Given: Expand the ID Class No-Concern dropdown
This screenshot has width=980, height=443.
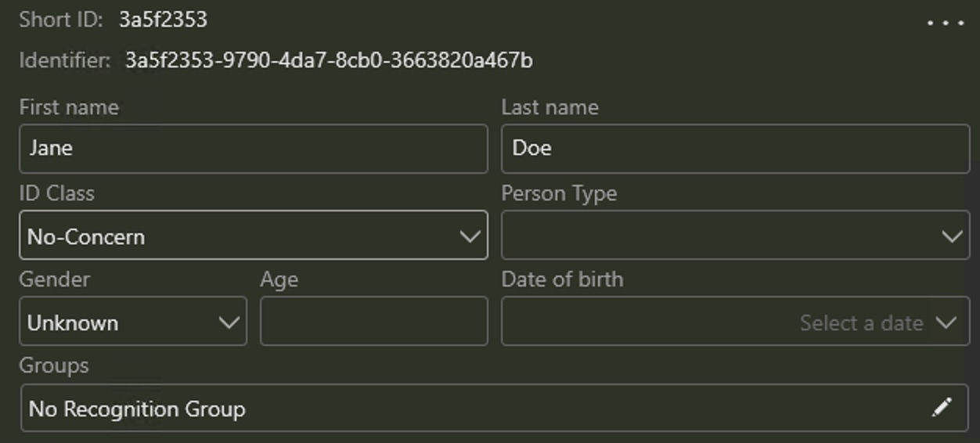Looking at the screenshot, I should [253, 236].
